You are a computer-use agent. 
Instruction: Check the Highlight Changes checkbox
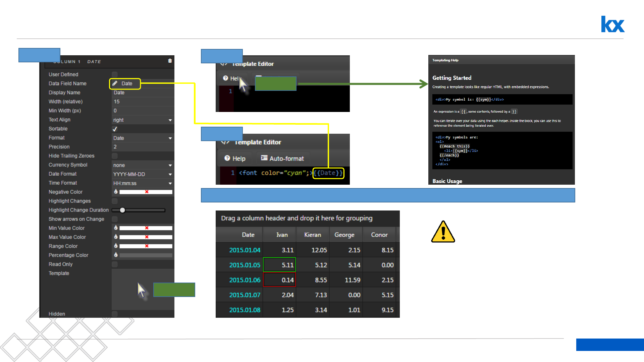point(115,201)
